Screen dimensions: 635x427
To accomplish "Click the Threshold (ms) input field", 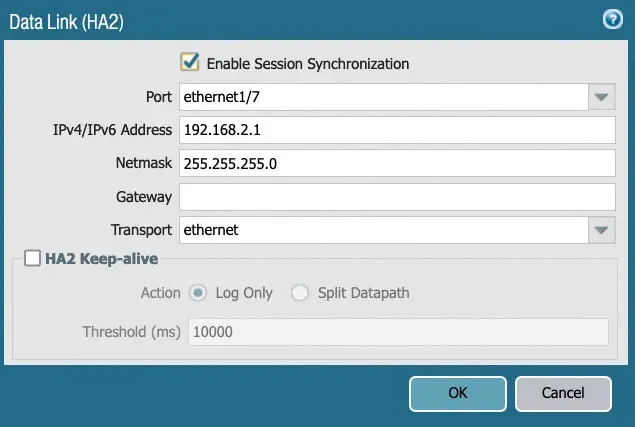I will pos(398,332).
